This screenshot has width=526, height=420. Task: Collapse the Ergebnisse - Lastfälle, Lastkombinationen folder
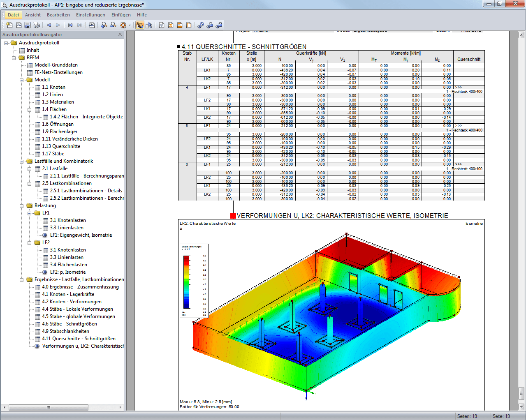pos(22,279)
